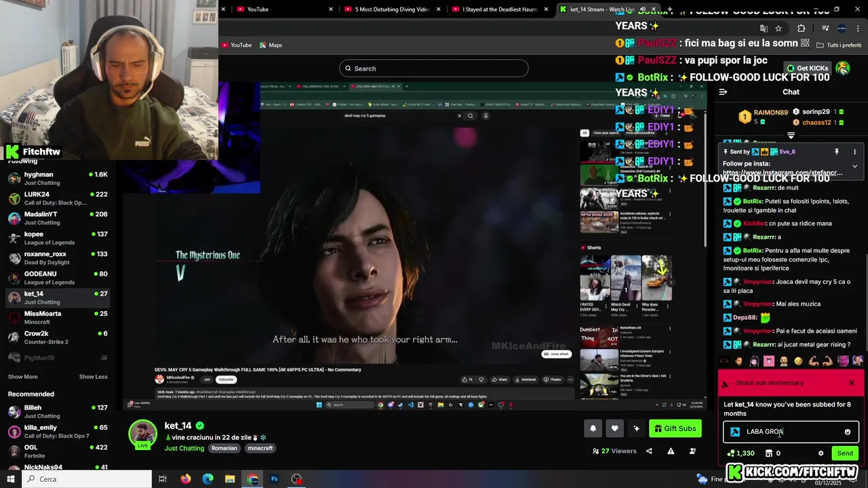Screen dimensions: 868x488
Task: Open kopee channel in sidebar
Action: point(58,238)
